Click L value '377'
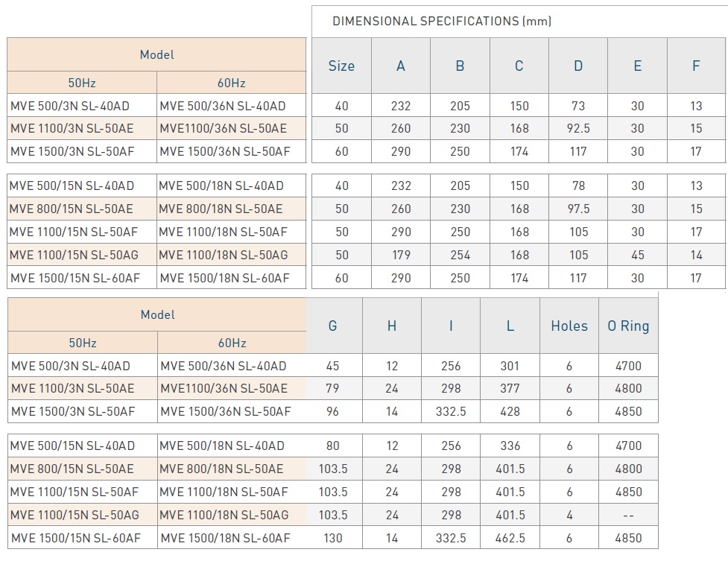 [510, 388]
